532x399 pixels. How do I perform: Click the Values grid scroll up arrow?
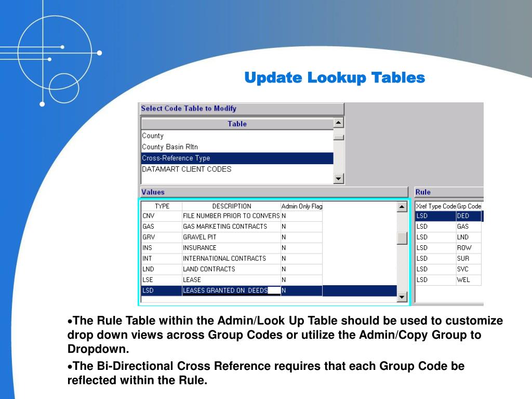point(402,207)
